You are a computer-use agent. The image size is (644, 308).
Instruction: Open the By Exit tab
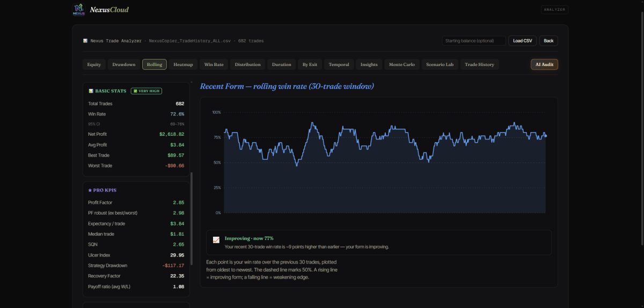coord(310,64)
